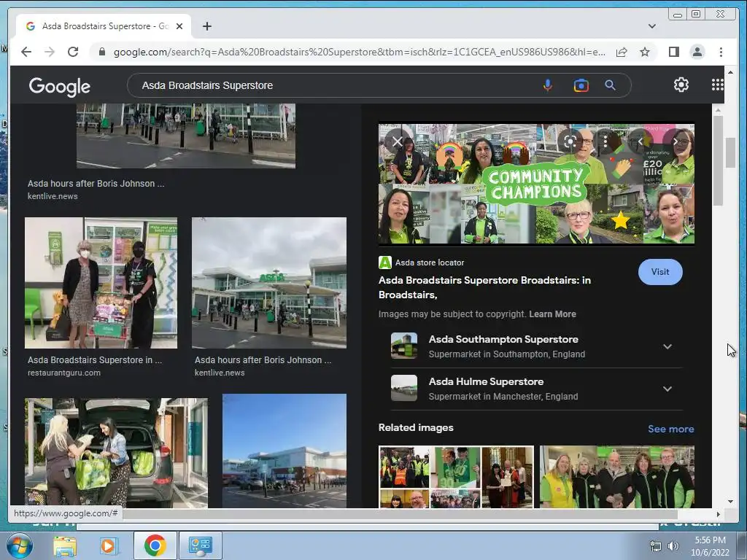
Task: Open Asda Hulme Superstore thumbnail
Action: (x=404, y=388)
